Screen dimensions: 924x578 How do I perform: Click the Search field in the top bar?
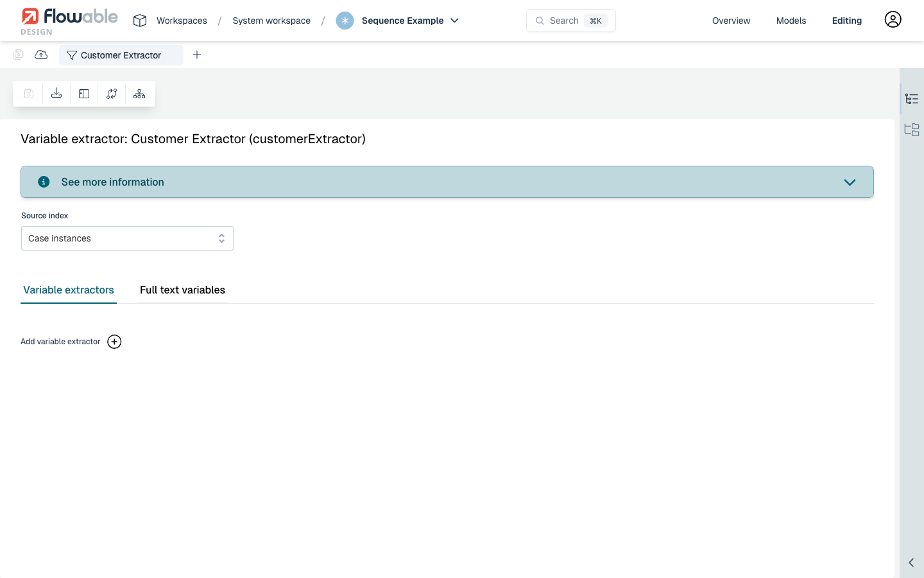570,20
